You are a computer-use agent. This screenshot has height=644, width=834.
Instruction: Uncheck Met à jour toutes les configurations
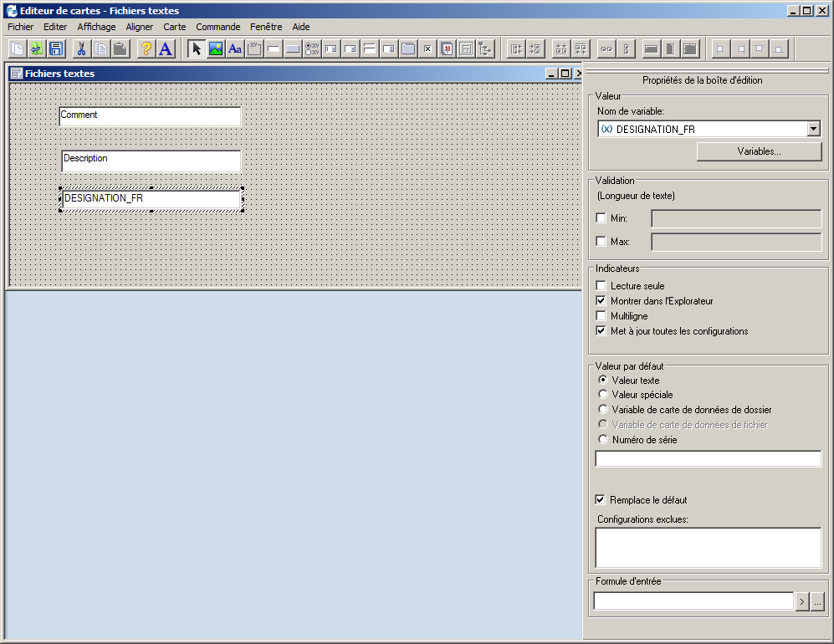click(601, 330)
